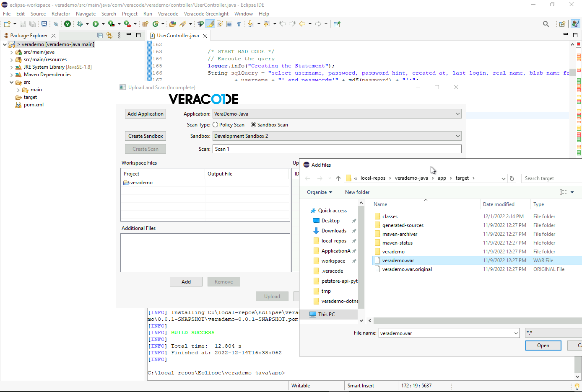Expand the src/main/java tree node

click(11, 52)
